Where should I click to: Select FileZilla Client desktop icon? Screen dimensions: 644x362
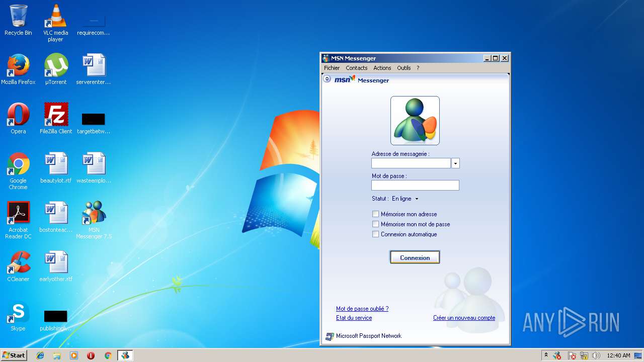point(55,119)
